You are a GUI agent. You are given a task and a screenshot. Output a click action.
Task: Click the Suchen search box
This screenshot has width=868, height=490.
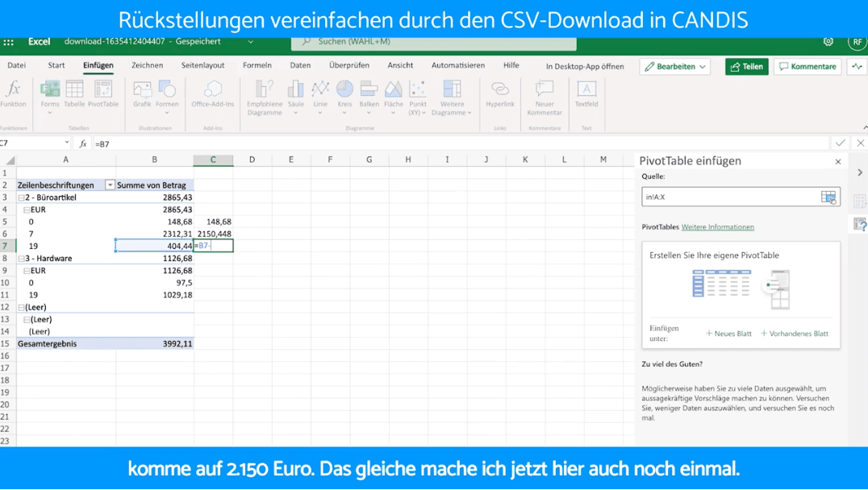point(433,42)
